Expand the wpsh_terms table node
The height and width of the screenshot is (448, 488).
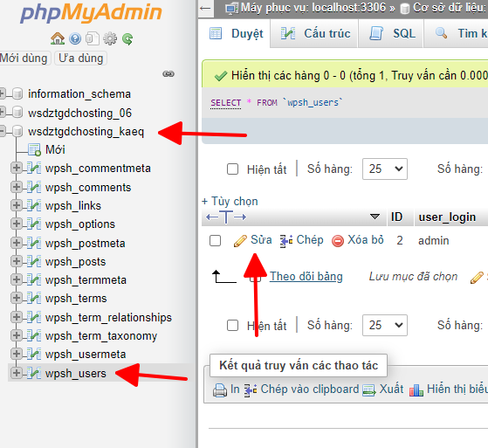click(17, 299)
